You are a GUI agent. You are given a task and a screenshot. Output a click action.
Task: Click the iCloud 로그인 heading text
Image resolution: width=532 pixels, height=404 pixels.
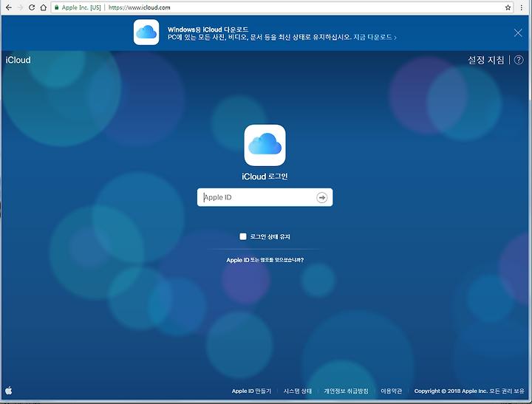(x=265, y=177)
